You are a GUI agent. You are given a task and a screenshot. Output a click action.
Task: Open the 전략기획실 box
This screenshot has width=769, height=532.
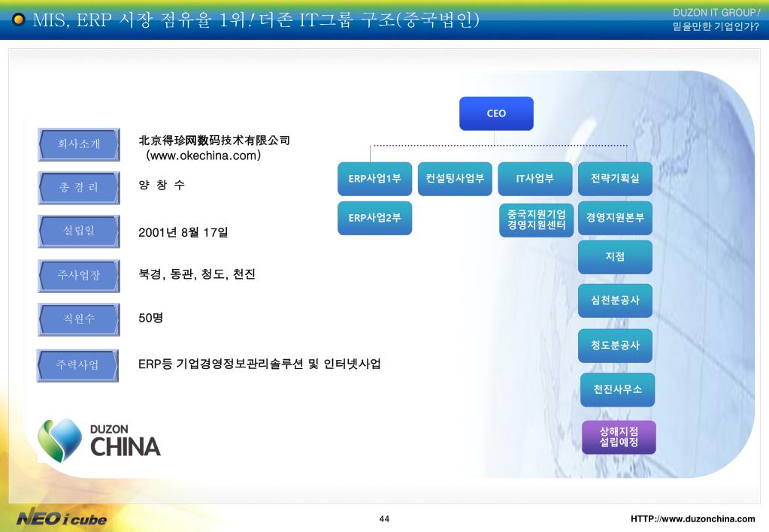tap(615, 179)
